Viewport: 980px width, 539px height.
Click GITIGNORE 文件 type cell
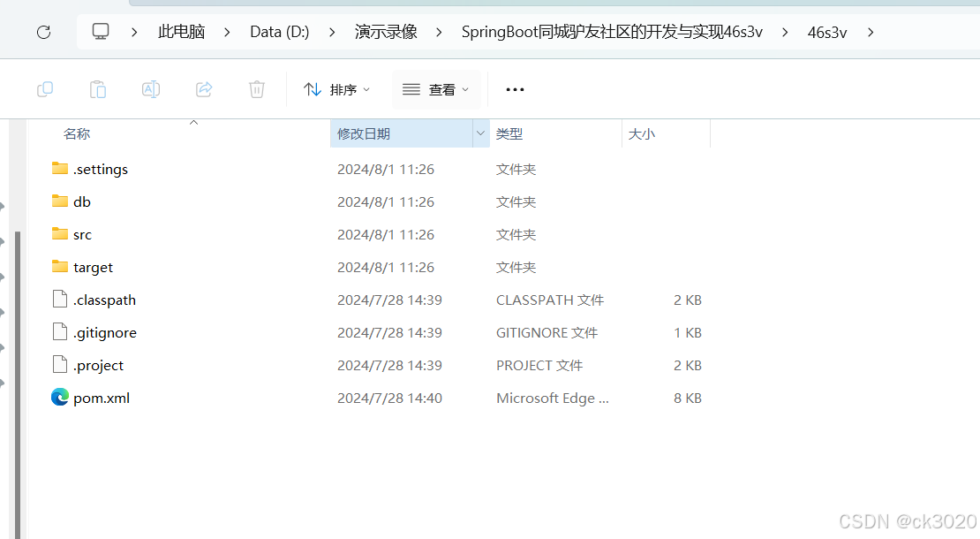pyautogui.click(x=547, y=332)
